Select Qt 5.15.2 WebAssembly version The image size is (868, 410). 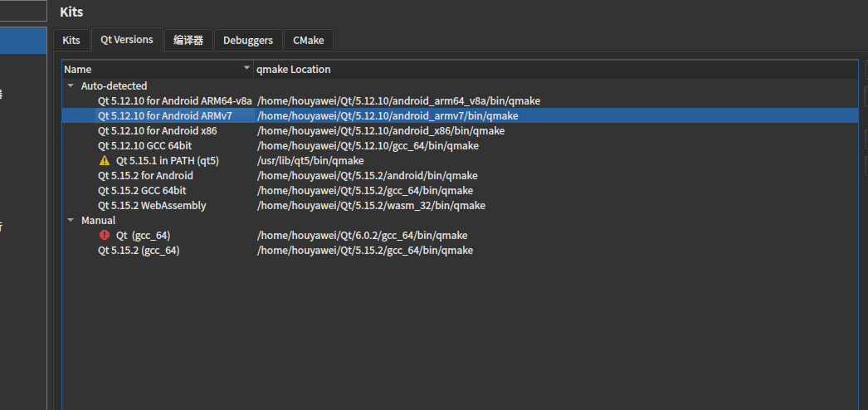pyautogui.click(x=152, y=206)
